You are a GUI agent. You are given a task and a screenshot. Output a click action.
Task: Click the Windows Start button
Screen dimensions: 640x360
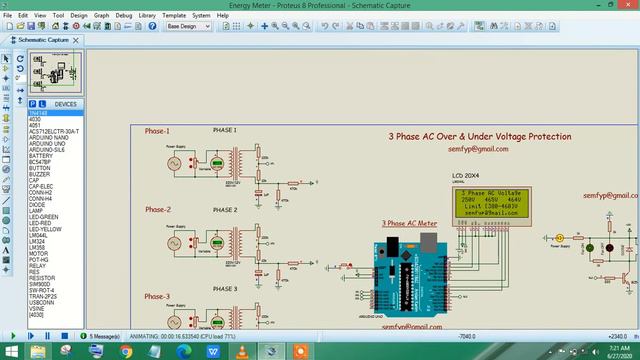11,351
